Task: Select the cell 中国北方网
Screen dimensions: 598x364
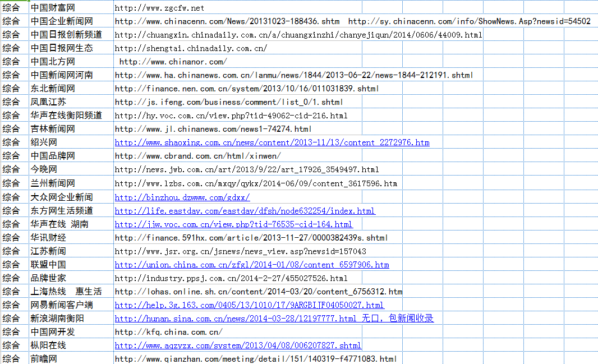Action: pyautogui.click(x=71, y=61)
